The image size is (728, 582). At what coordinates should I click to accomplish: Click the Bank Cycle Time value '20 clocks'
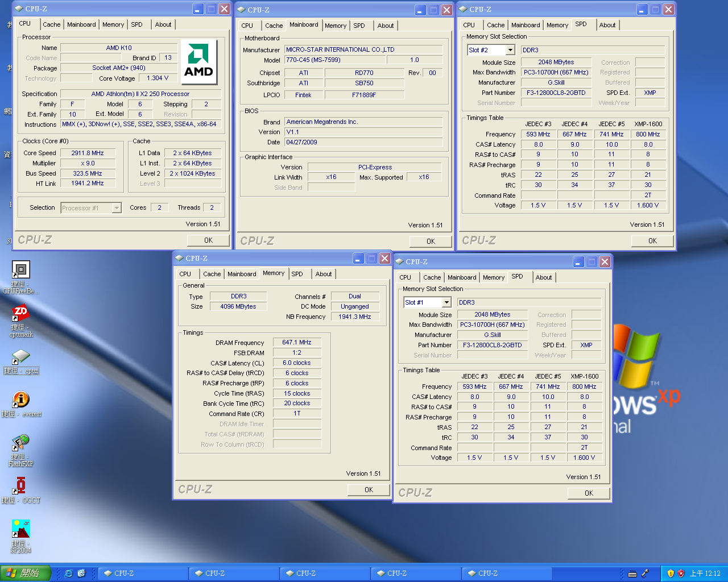[x=297, y=403]
